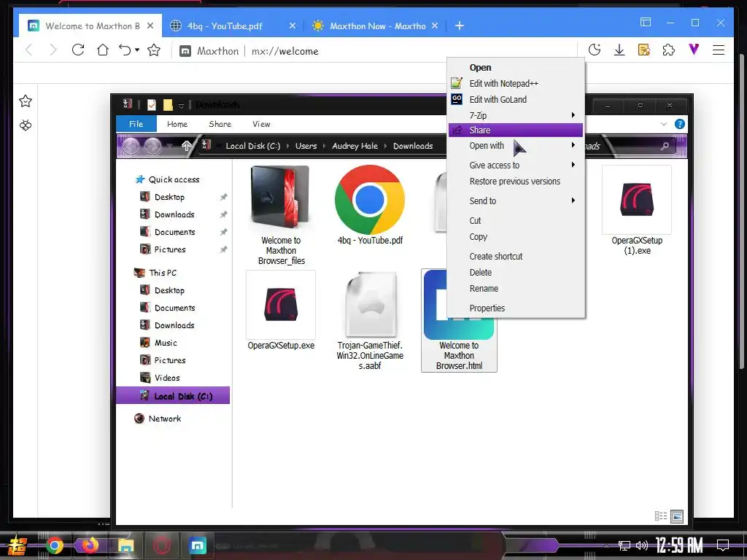Select the 4bq - YouTube.pdf file
747x560 pixels.
tap(370, 206)
